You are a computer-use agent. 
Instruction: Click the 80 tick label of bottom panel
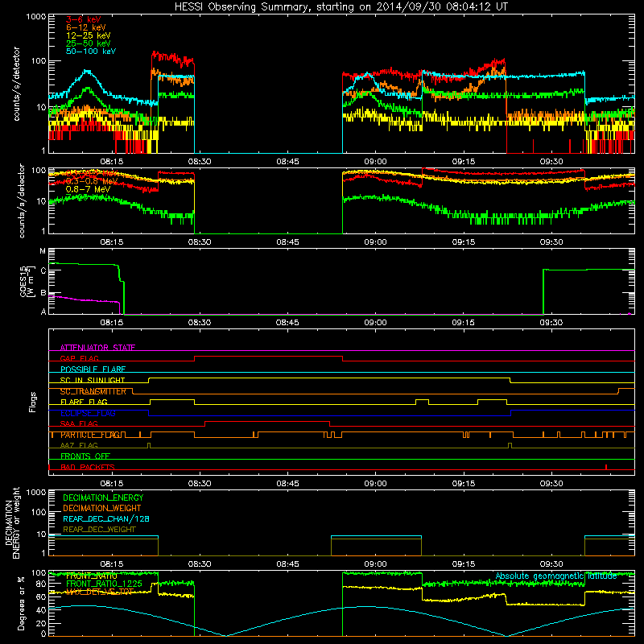click(x=41, y=584)
